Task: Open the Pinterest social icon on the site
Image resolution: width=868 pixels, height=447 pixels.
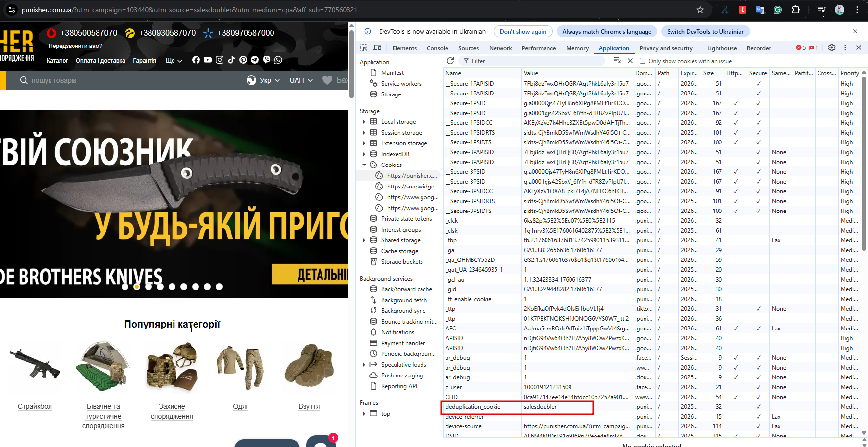Action: (243, 60)
